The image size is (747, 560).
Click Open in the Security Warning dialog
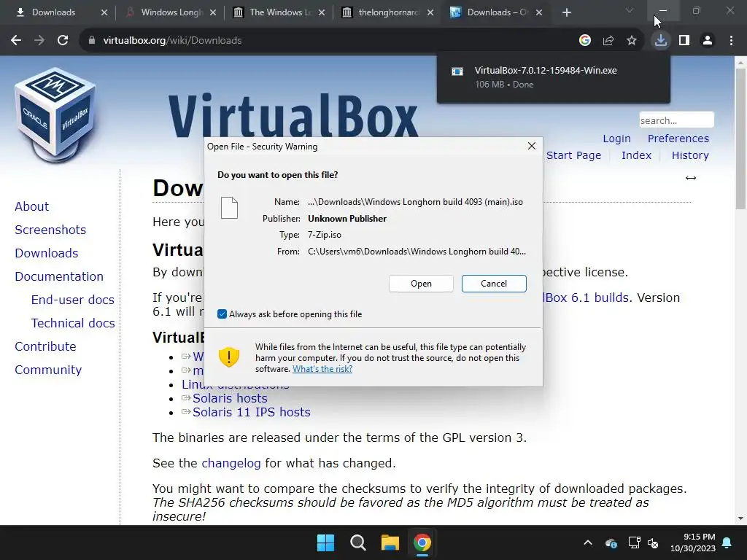[421, 284]
